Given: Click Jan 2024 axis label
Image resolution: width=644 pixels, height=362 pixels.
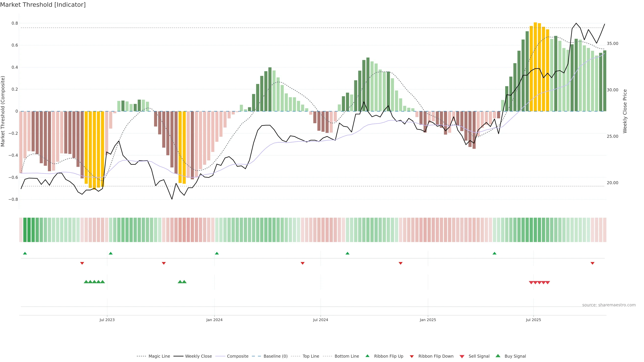Looking at the screenshot, I should click(x=214, y=320).
